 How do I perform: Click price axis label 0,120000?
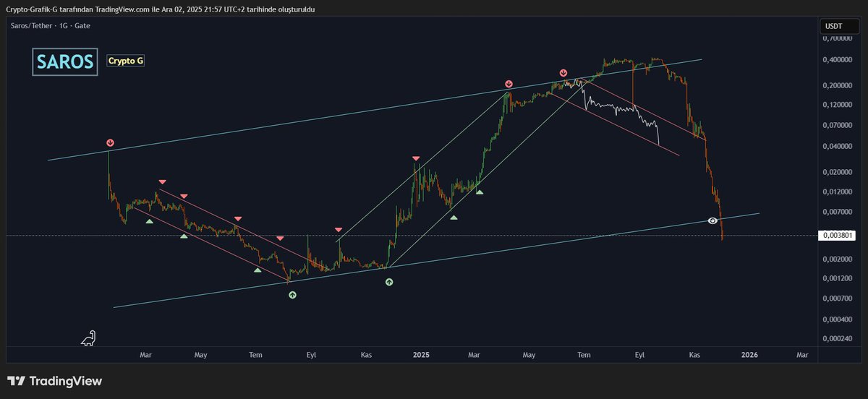click(838, 104)
